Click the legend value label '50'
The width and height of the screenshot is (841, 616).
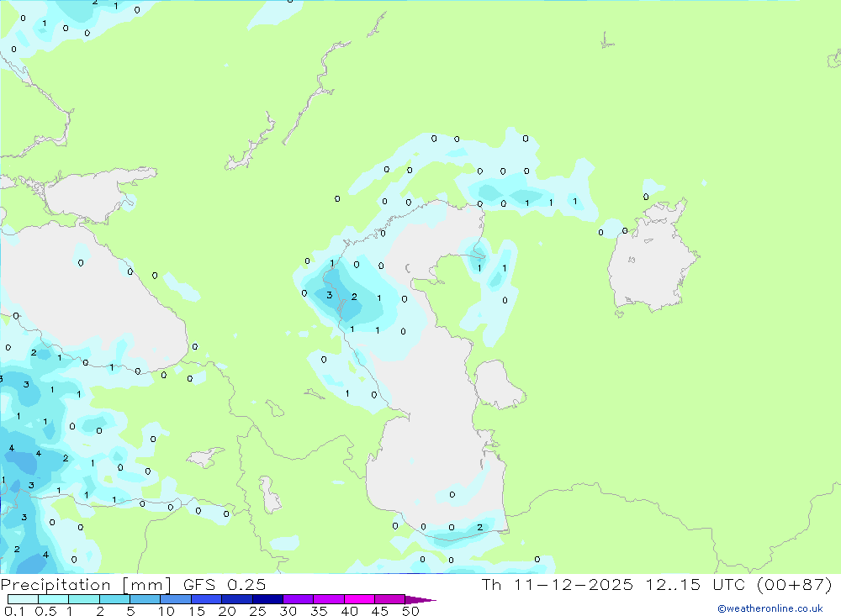(x=410, y=611)
